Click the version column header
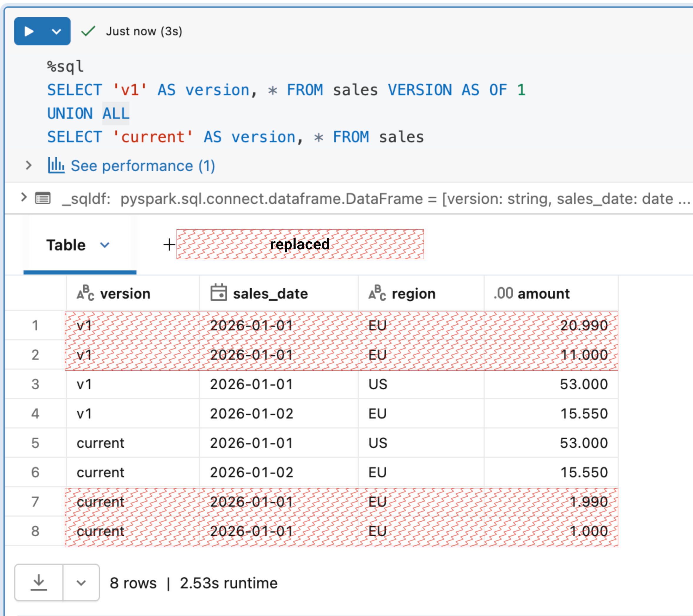The image size is (693, 616). [x=125, y=293]
